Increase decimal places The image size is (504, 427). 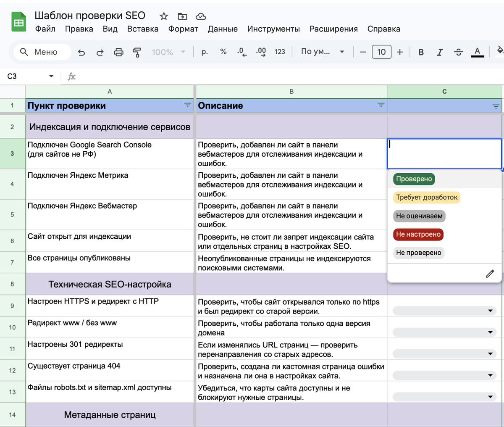[261, 52]
